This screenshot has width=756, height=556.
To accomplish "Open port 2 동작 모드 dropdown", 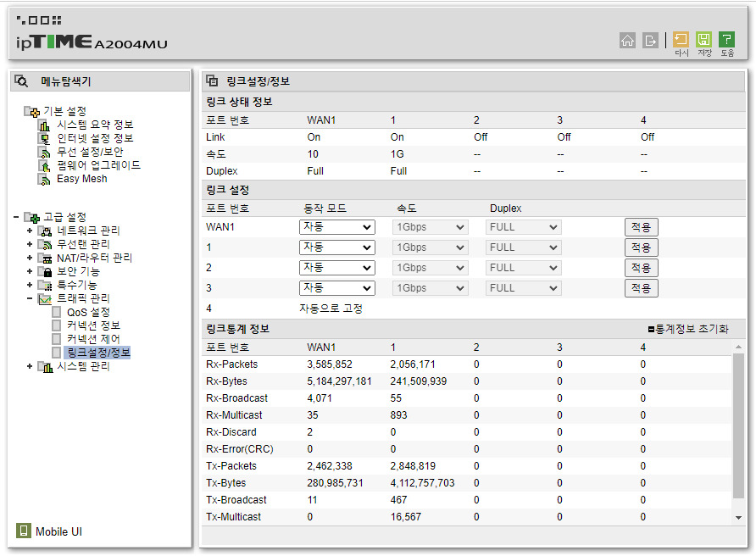I will (x=337, y=268).
